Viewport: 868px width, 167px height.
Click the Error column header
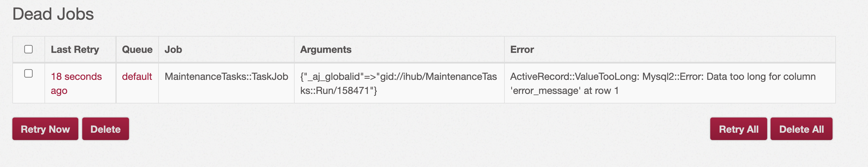tap(522, 49)
